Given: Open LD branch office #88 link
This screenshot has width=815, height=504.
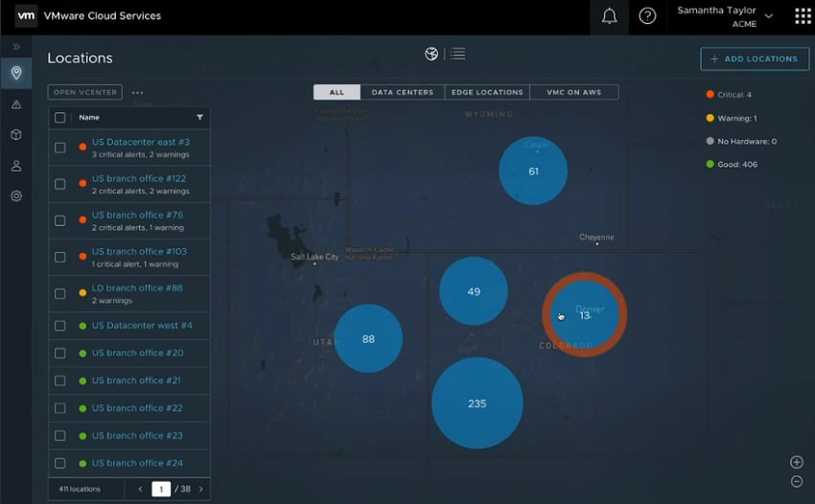Looking at the screenshot, I should pyautogui.click(x=137, y=287).
